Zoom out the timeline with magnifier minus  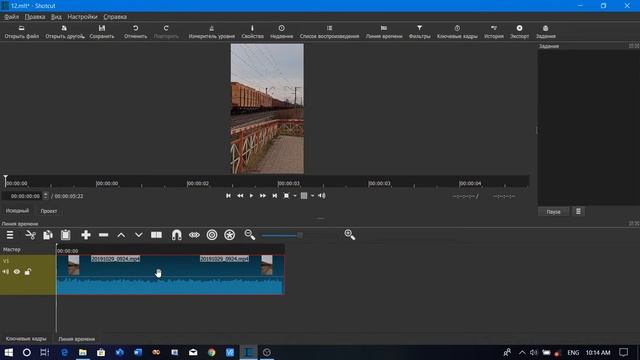tap(249, 235)
